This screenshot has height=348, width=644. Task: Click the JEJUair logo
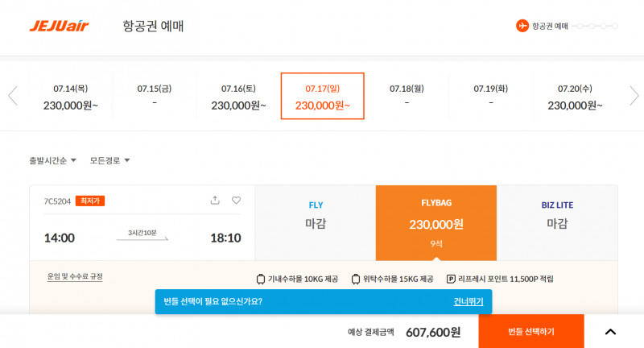click(59, 26)
